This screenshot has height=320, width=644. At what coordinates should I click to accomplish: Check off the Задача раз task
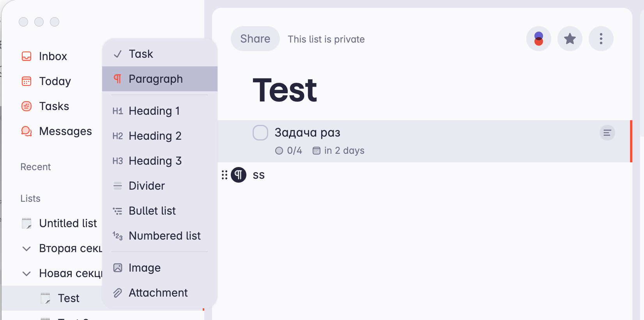click(260, 133)
